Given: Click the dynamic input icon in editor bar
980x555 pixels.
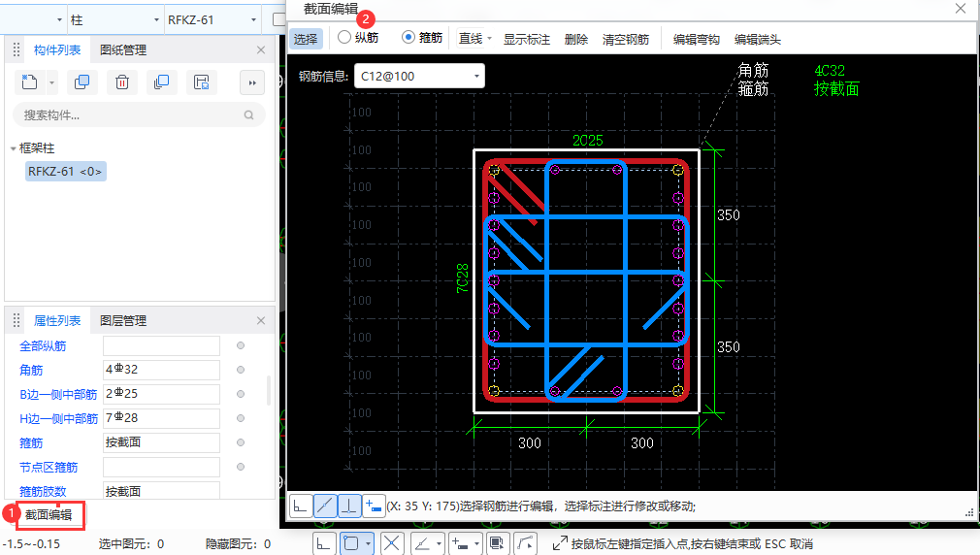Looking at the screenshot, I should (x=374, y=506).
